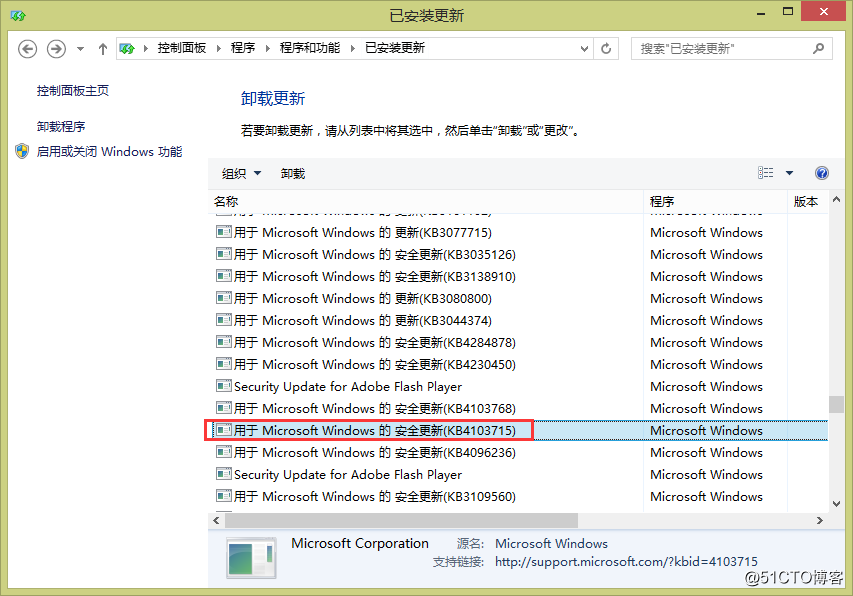Refresh the installed updates list
Image resolution: width=853 pixels, height=596 pixels.
[606, 49]
